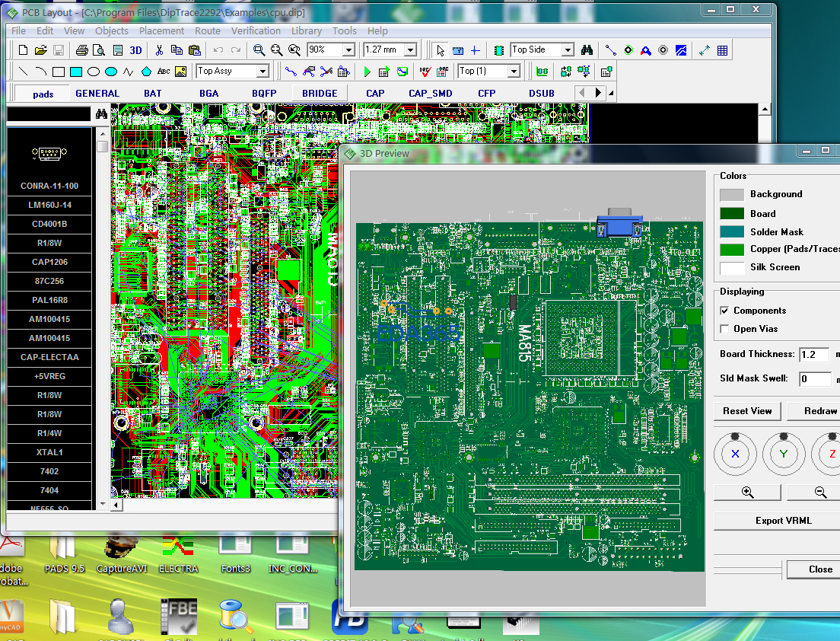
Task: Open the Top Side dropdown
Action: pos(567,50)
